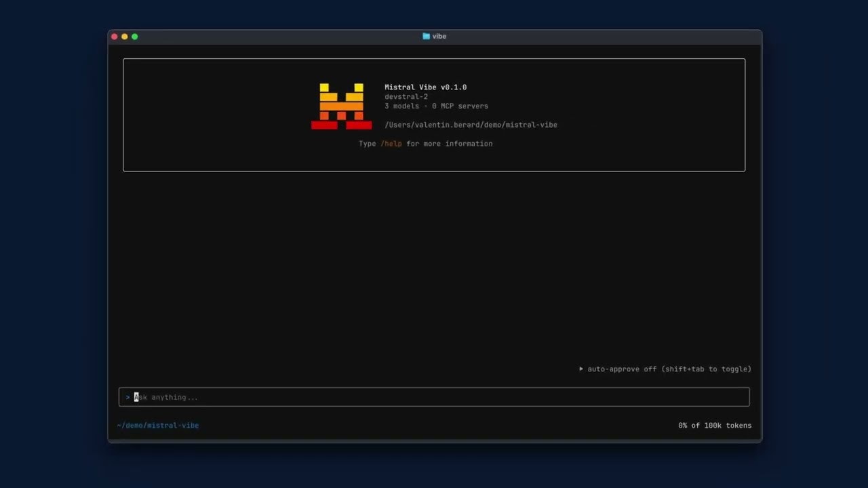Click the Mistral pixel-art logo
This screenshot has height=488, width=868.
pyautogui.click(x=341, y=106)
